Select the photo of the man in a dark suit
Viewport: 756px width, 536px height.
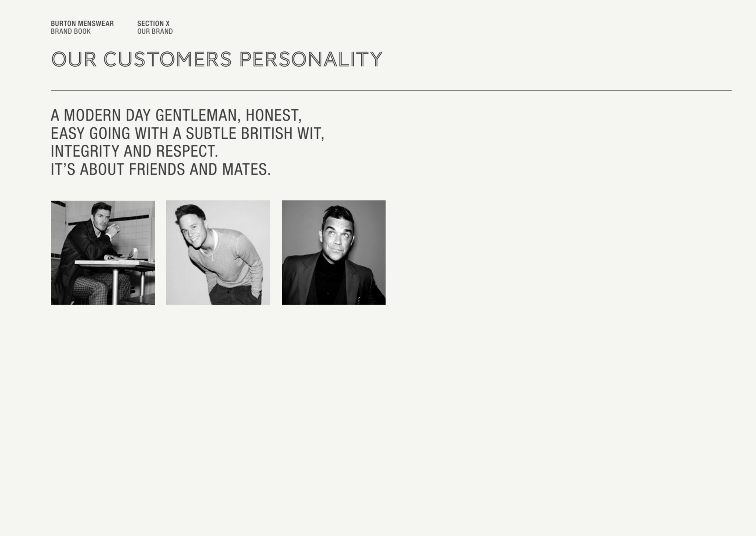[334, 253]
